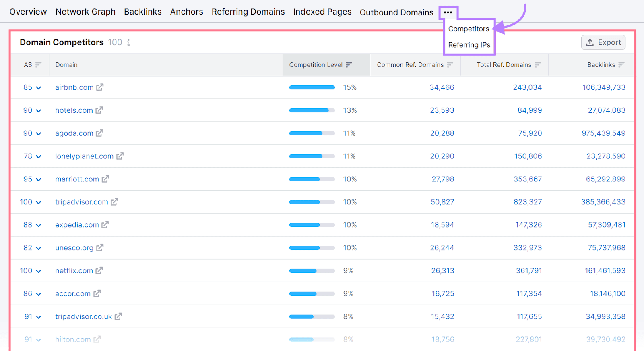The height and width of the screenshot is (351, 644).
Task: Expand the expedia.com row chevron
Action: (39, 226)
